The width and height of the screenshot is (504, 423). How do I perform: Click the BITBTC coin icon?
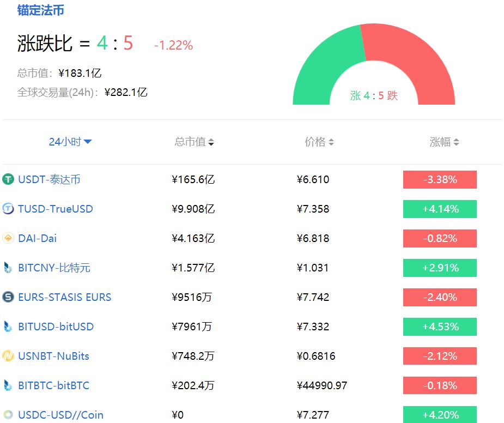(x=8, y=385)
